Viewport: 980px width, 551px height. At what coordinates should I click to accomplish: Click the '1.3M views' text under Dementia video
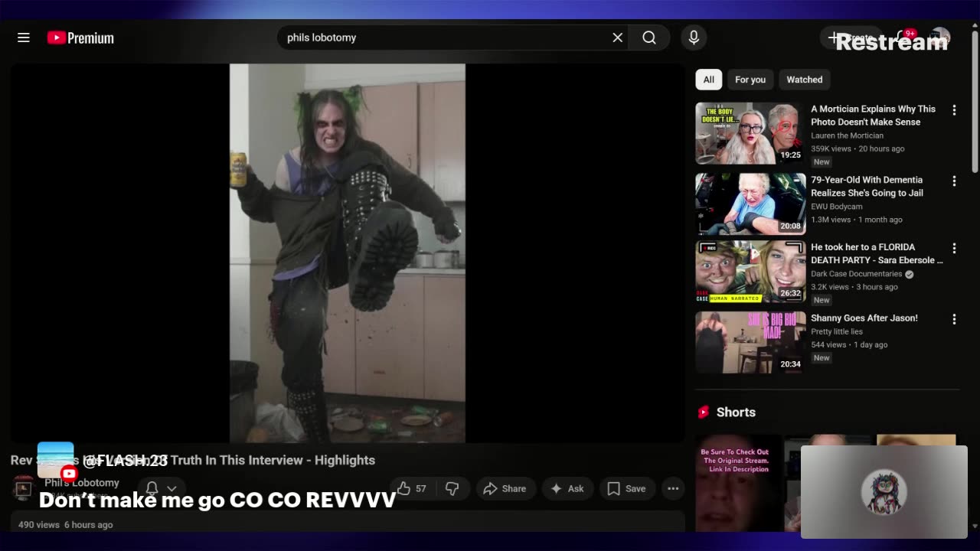(x=831, y=220)
